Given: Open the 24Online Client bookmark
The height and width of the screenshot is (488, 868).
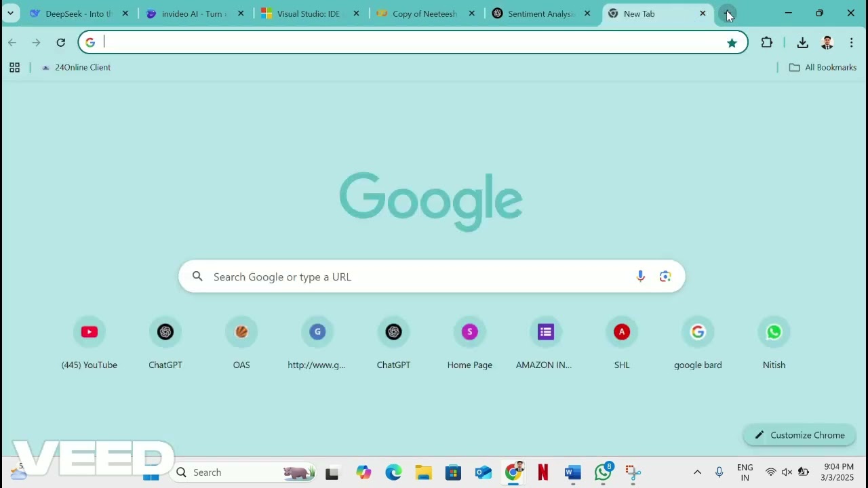Looking at the screenshot, I should coord(76,67).
